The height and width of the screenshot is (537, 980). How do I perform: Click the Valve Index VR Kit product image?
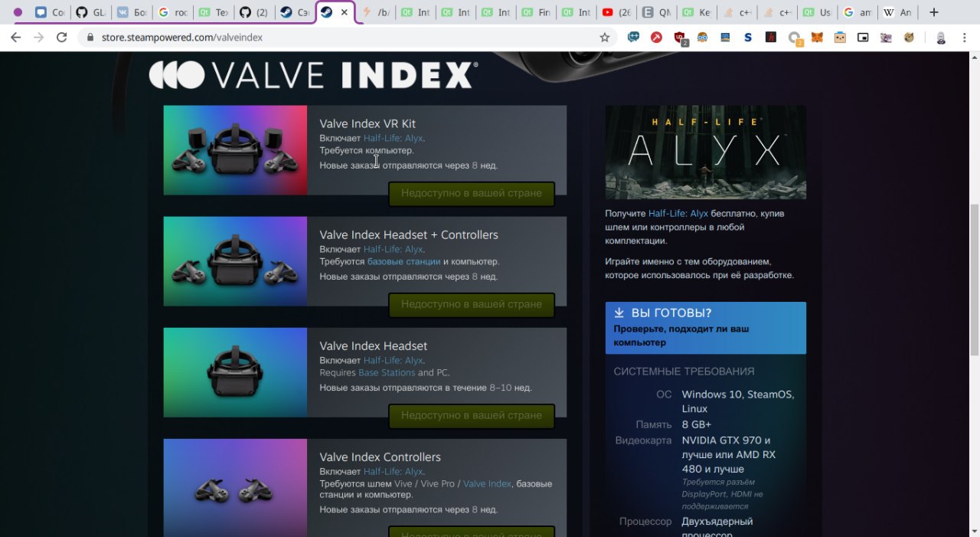pyautogui.click(x=235, y=150)
